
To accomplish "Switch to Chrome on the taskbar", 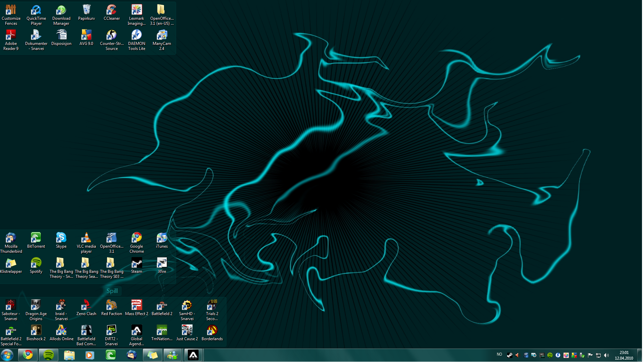I will pos(28,355).
